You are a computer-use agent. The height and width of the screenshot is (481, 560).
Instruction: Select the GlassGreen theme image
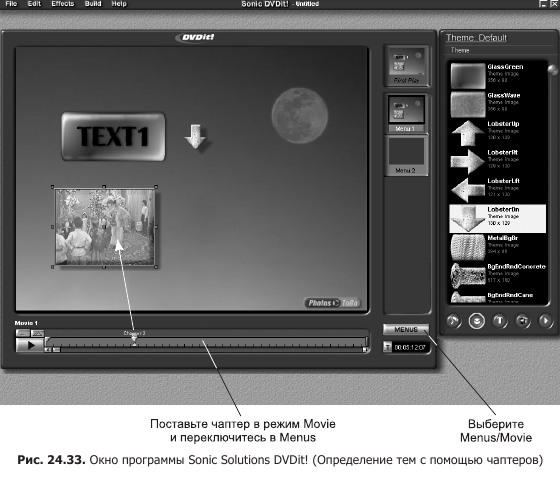pyautogui.click(x=498, y=75)
